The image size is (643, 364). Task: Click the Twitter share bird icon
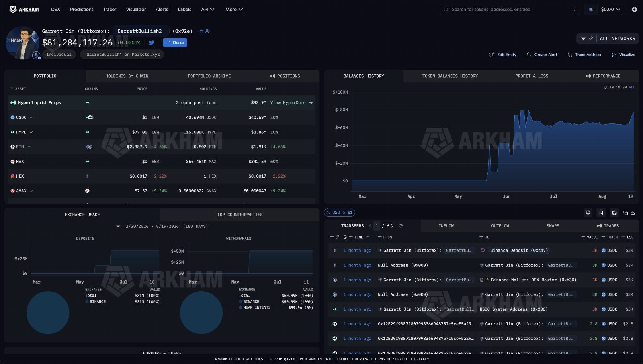tap(152, 43)
